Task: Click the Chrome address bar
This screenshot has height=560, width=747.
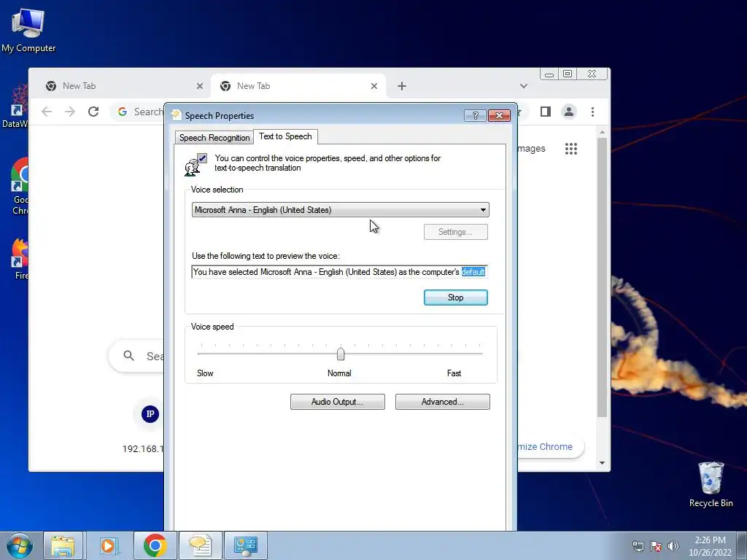Action: (138, 112)
